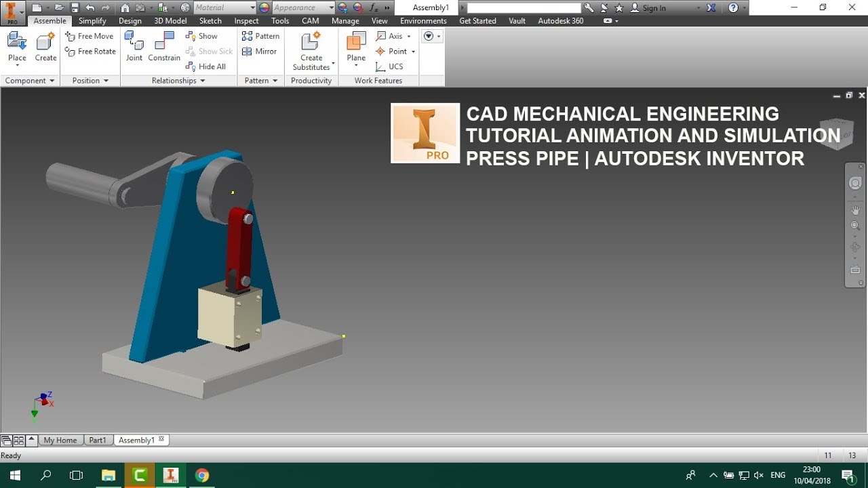Close the Assembly1 document tab
868x488 pixels.
coord(161,439)
